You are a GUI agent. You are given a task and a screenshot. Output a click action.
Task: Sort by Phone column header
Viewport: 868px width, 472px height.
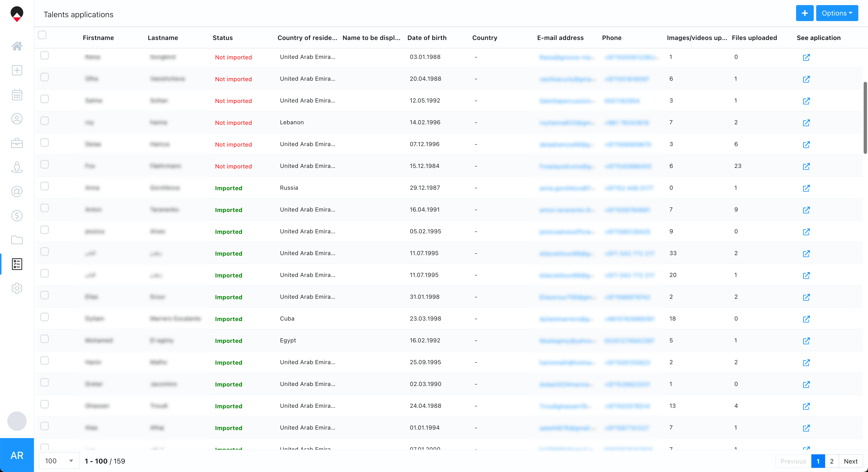point(612,38)
